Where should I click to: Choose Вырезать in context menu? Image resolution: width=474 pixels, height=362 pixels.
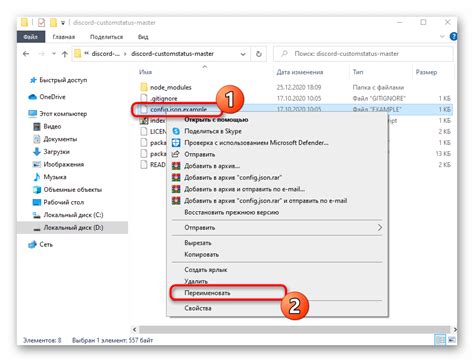(x=198, y=243)
